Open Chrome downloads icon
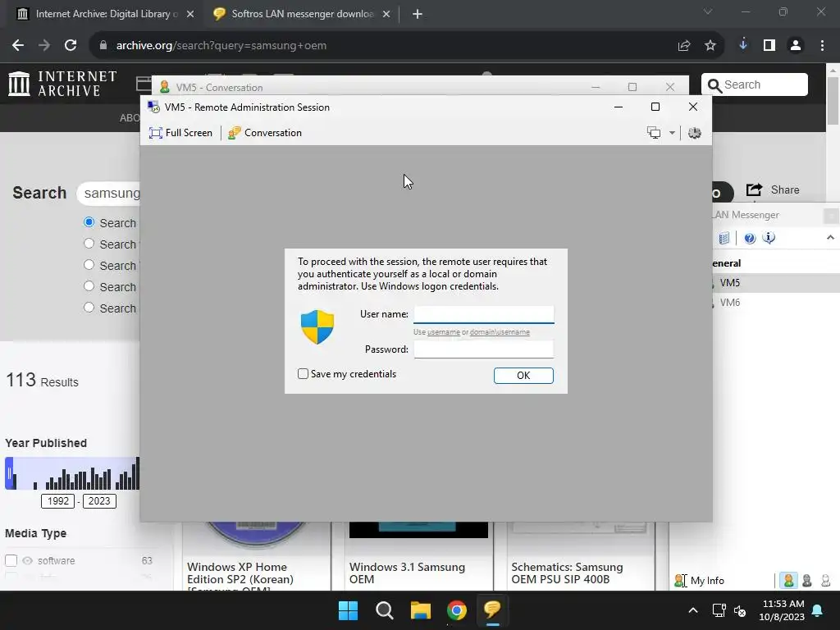 point(743,45)
